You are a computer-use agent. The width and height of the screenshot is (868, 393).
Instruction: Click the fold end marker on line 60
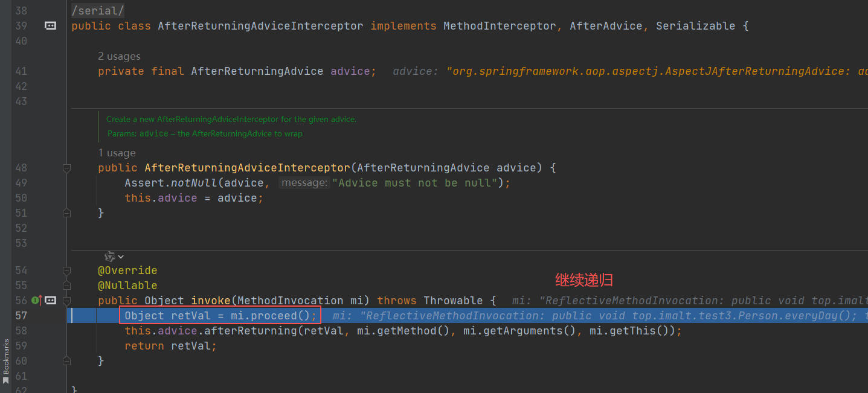point(67,361)
